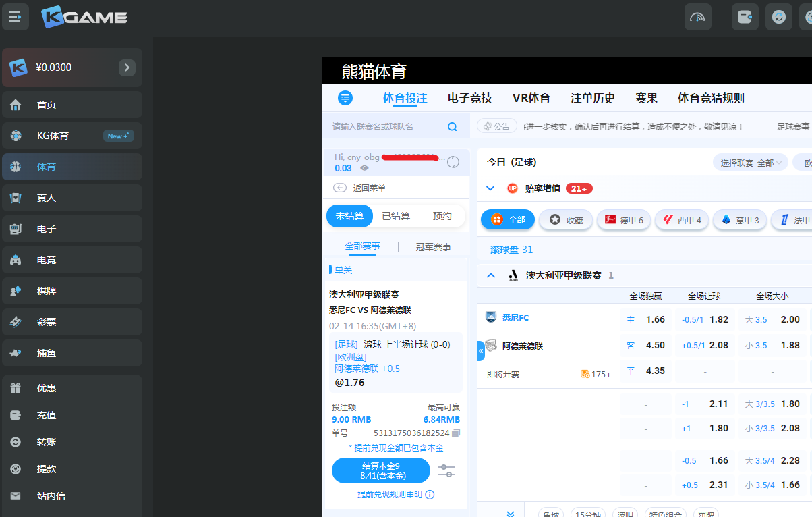The image size is (812, 517).
Task: Click the wallet icon in top bar
Action: 745,17
